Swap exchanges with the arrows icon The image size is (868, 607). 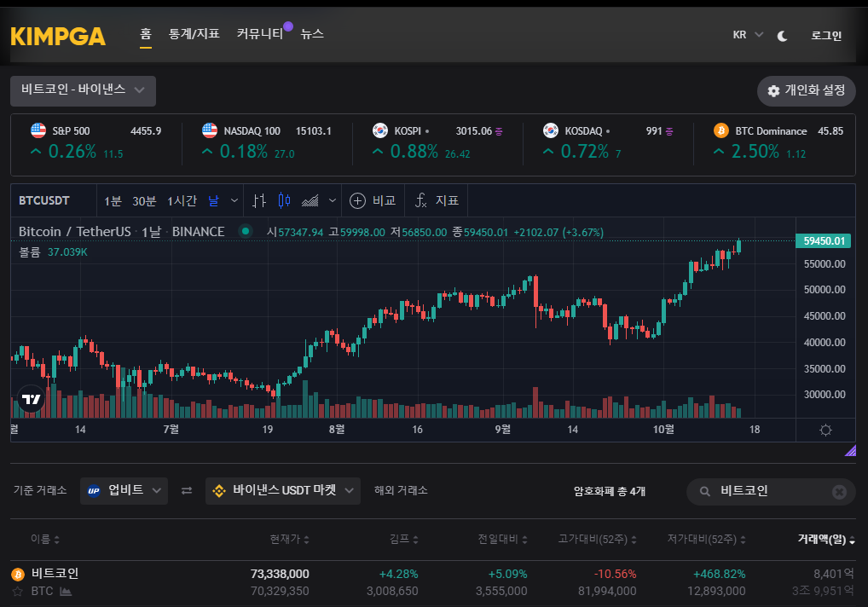[187, 490]
